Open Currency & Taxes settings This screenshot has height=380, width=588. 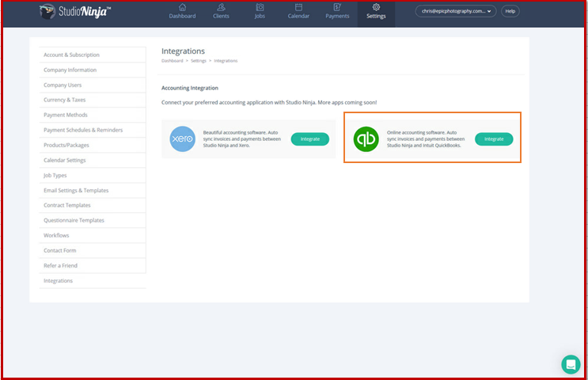(x=93, y=100)
